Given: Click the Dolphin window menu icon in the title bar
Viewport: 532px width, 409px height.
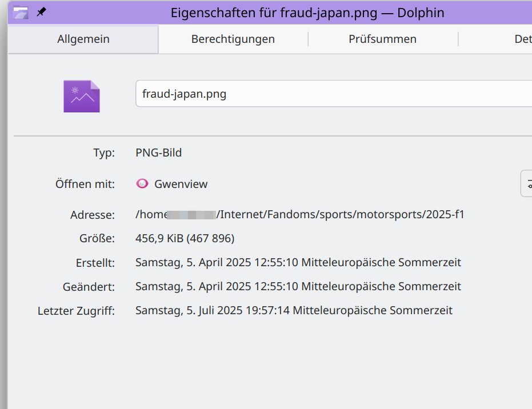Looking at the screenshot, I should (x=21, y=13).
